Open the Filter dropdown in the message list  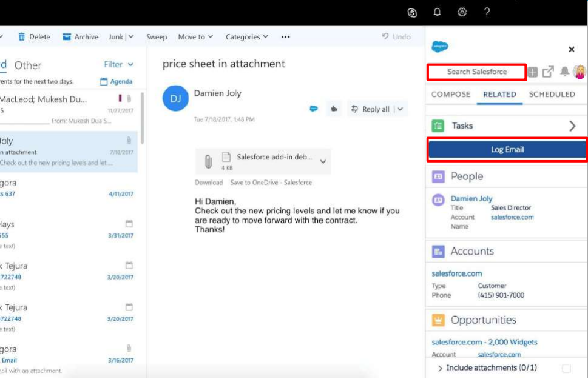118,64
